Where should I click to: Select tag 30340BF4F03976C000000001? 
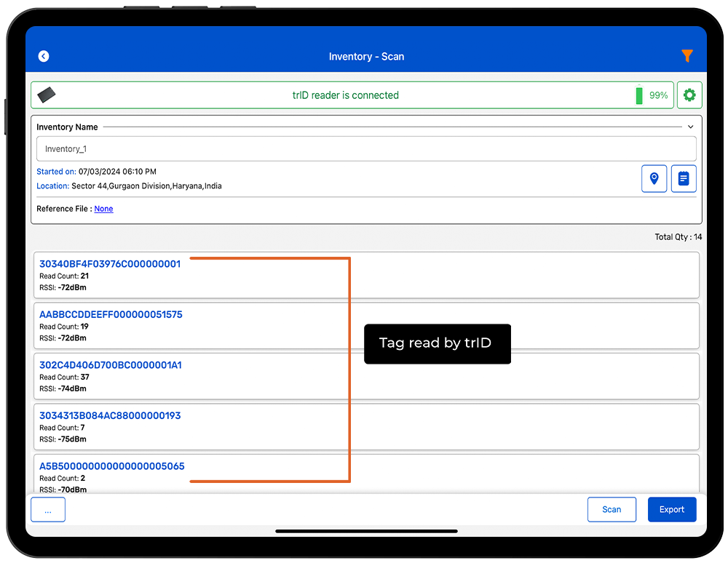coord(110,264)
